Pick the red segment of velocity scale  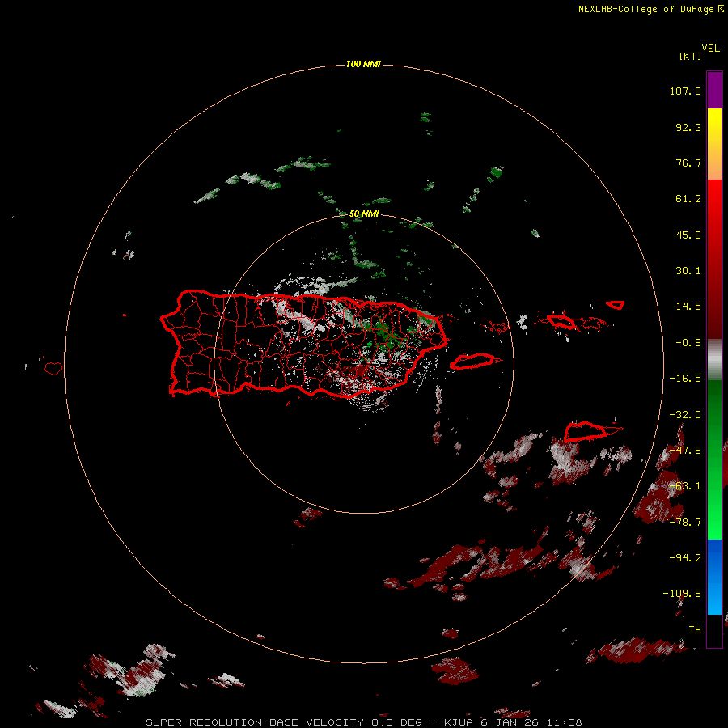click(x=714, y=259)
